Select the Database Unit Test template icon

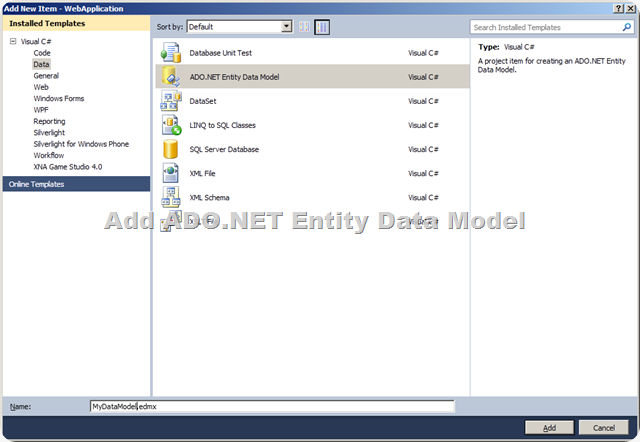click(171, 53)
